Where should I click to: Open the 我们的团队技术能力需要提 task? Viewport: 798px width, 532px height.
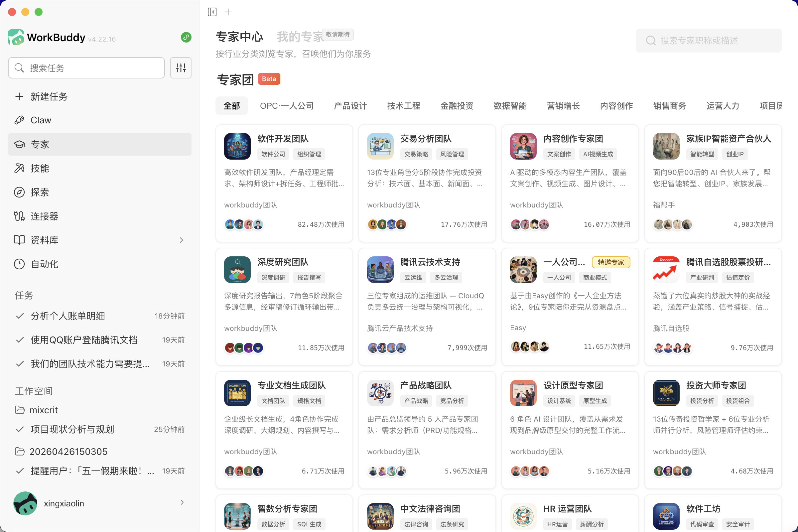click(100, 364)
